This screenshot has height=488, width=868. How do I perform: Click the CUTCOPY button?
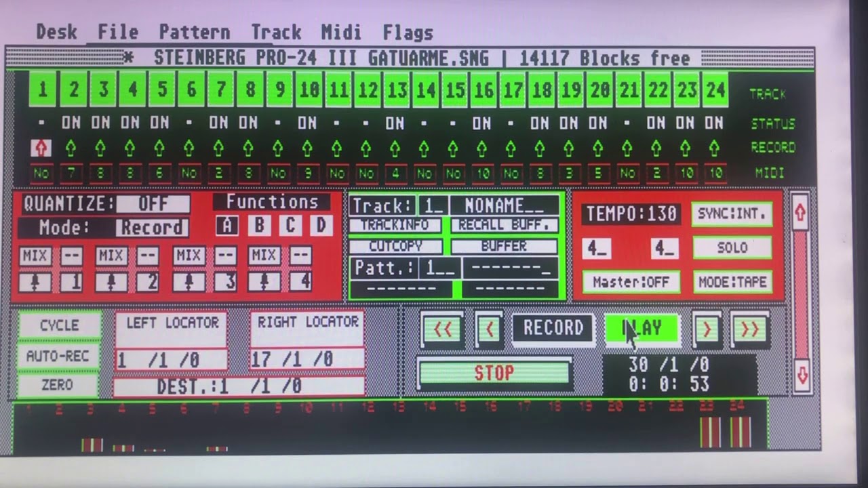(395, 246)
